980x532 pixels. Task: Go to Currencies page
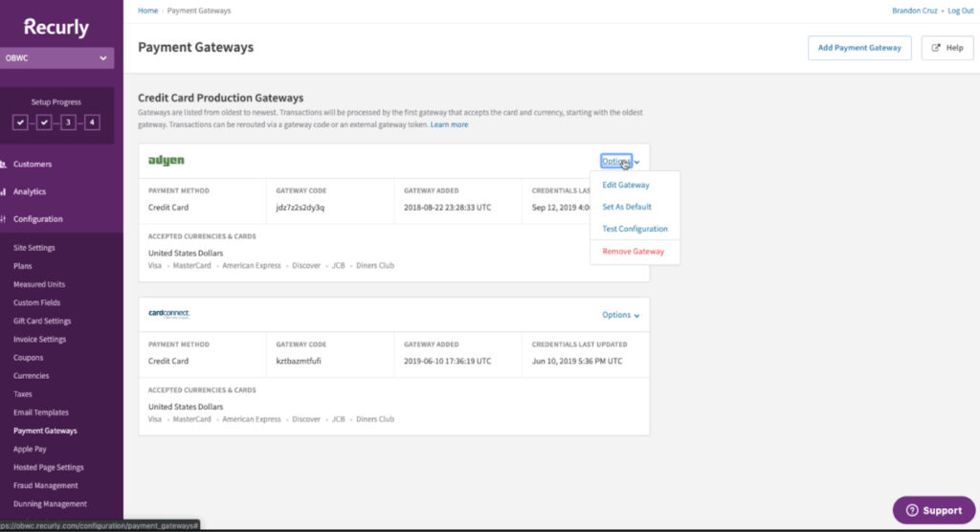pyautogui.click(x=31, y=376)
